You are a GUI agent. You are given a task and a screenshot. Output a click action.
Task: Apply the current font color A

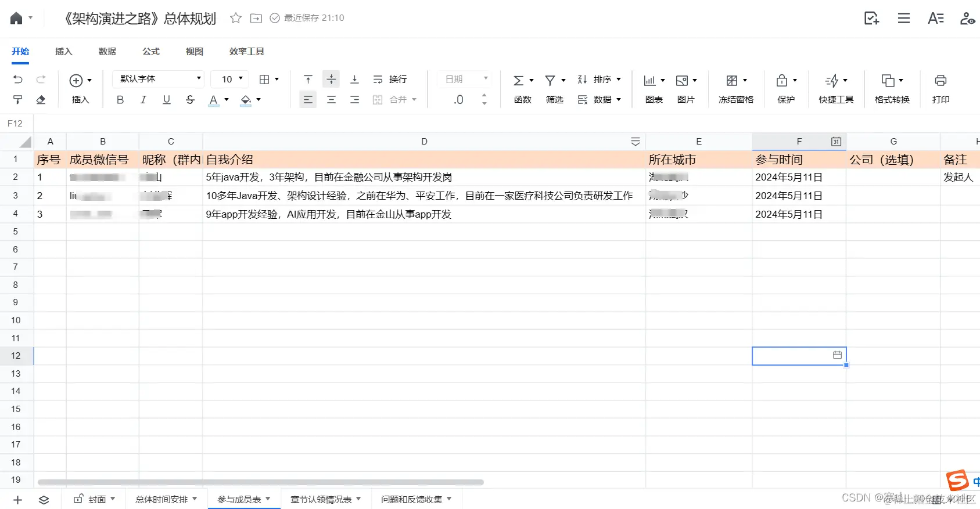click(x=213, y=100)
